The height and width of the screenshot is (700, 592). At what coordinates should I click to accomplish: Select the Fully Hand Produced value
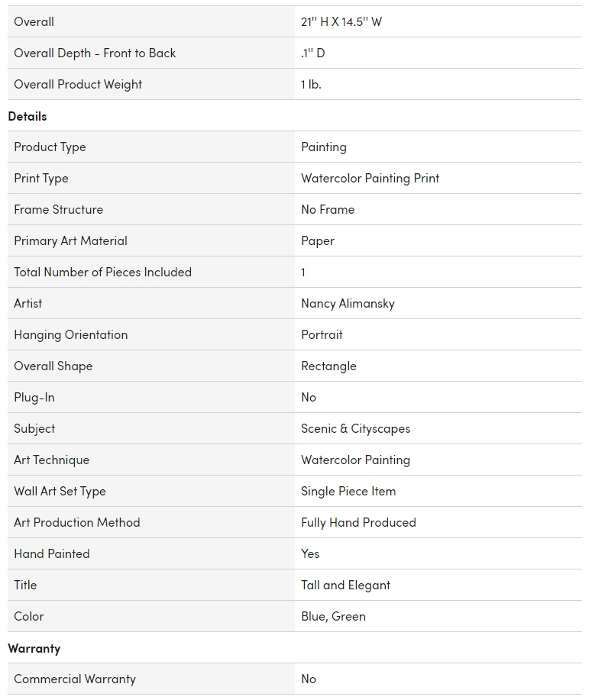(x=358, y=522)
